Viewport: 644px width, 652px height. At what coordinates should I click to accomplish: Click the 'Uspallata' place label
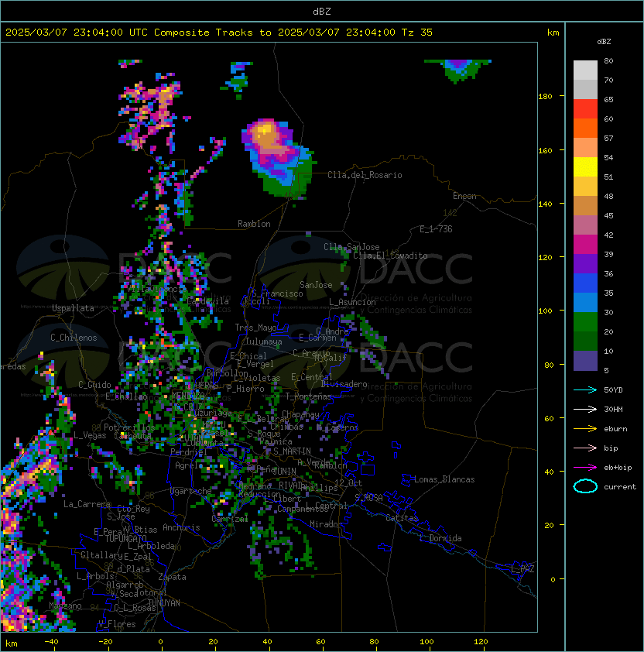(x=73, y=308)
